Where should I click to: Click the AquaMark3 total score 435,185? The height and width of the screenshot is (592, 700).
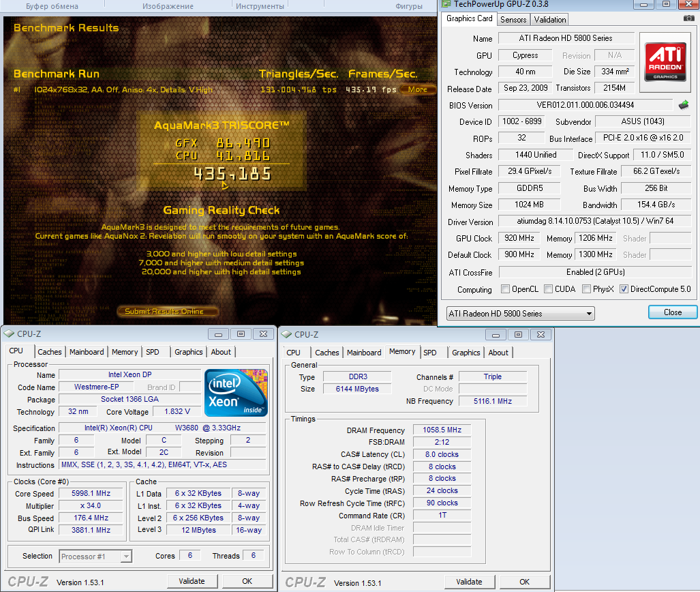click(x=232, y=174)
